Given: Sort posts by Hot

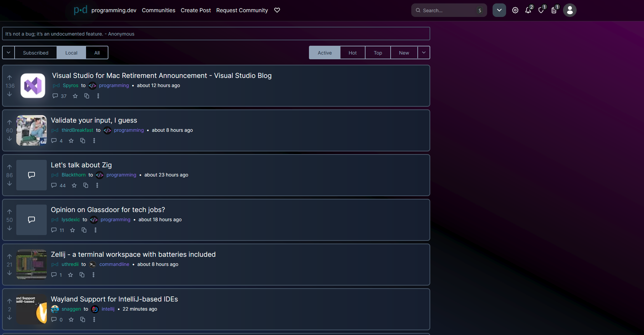Looking at the screenshot, I should (x=352, y=53).
